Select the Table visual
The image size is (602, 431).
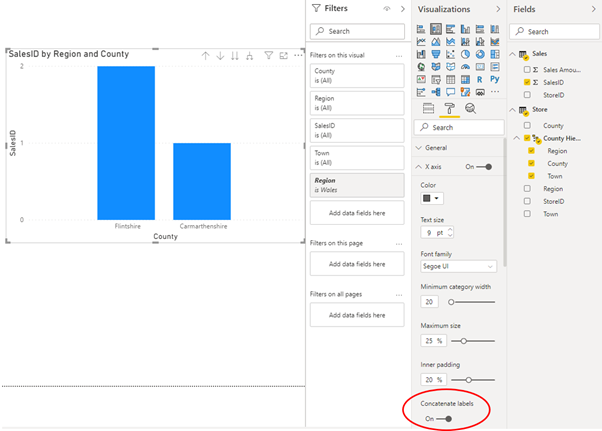450,79
